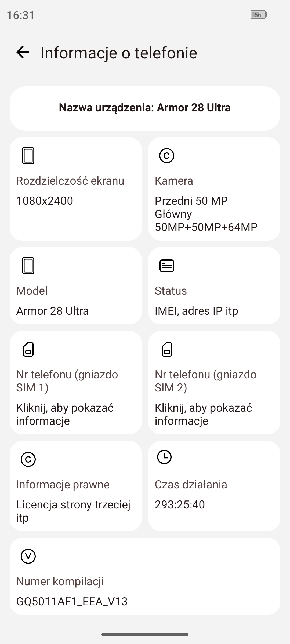
Task: Tap the Model card phone icon
Action: (x=28, y=266)
